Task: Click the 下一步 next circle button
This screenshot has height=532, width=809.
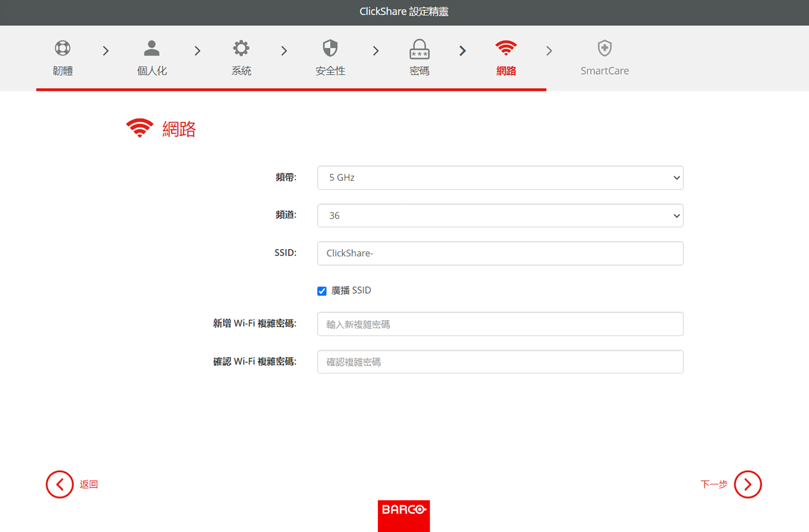Action: coord(747,484)
